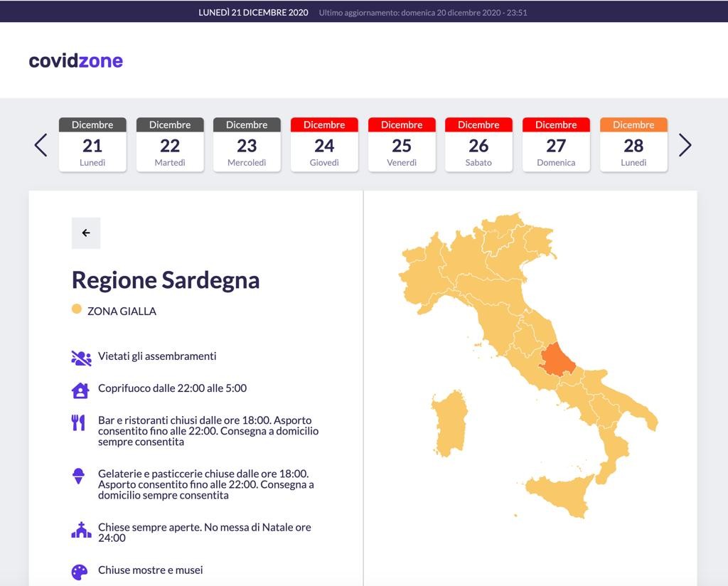Go to previous dates with left chevron
The height and width of the screenshot is (586, 728).
41,145
